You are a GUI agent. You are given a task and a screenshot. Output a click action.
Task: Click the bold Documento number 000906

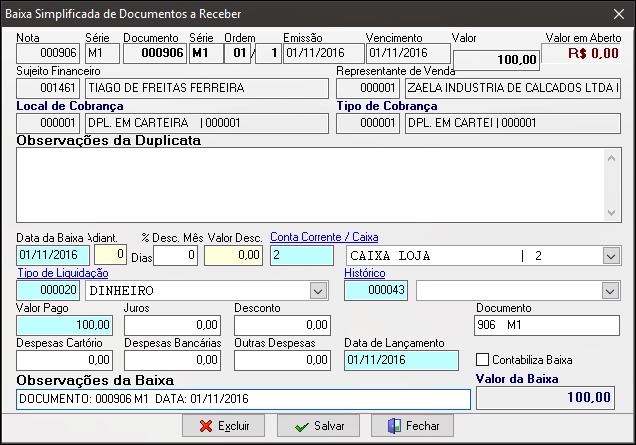coord(155,53)
